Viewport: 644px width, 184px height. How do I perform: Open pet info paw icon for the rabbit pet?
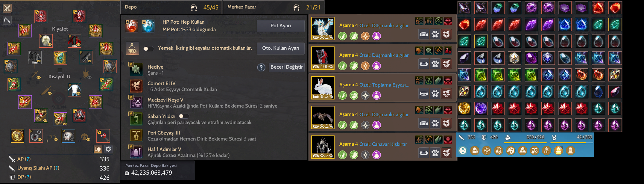click(435, 94)
